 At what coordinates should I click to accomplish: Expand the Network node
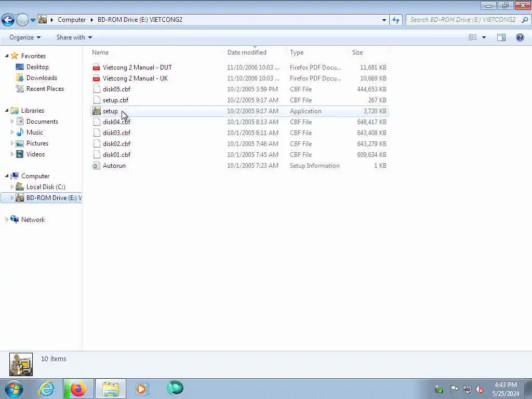point(6,220)
